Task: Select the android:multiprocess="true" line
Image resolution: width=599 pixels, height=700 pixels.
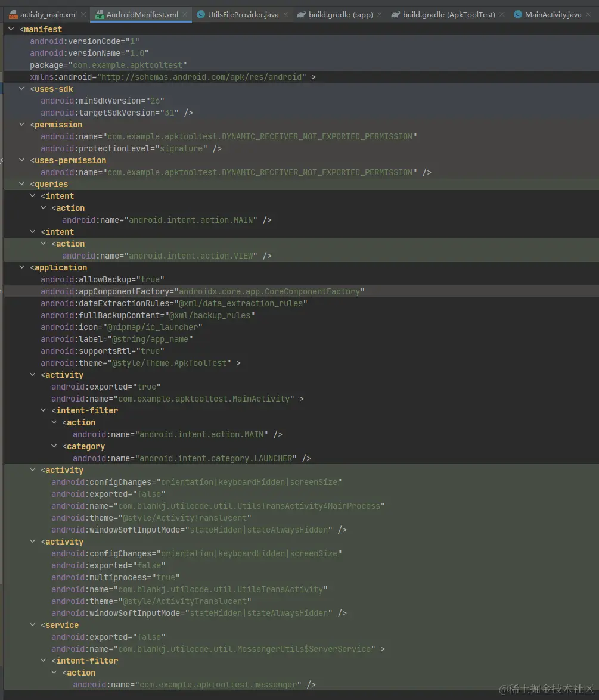Action: tap(115, 577)
